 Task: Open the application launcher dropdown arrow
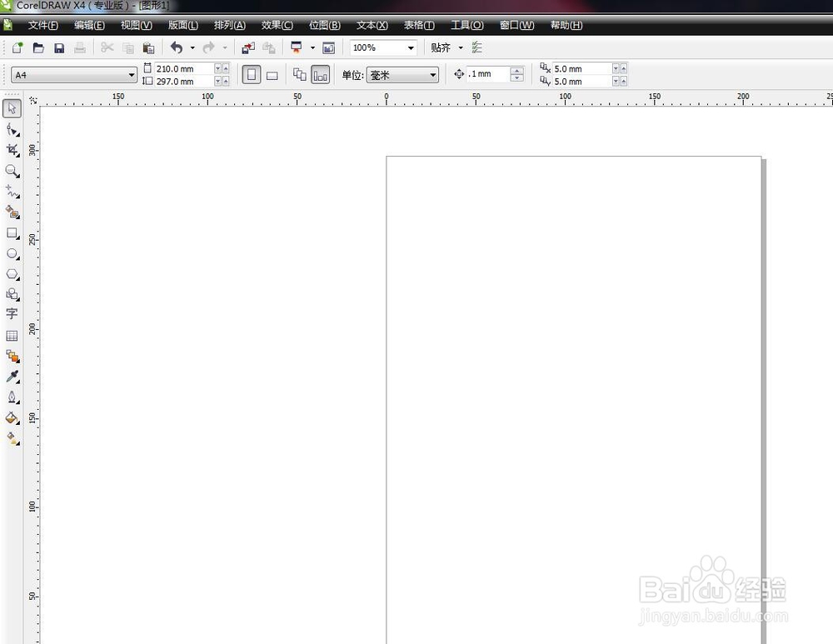pos(312,47)
